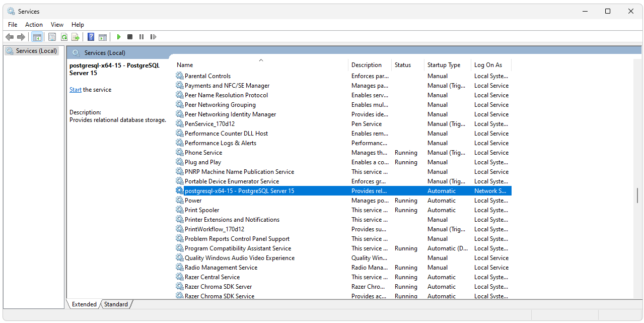Click the gear icon beside Razer Central Service
The image size is (644, 323).
point(180,277)
